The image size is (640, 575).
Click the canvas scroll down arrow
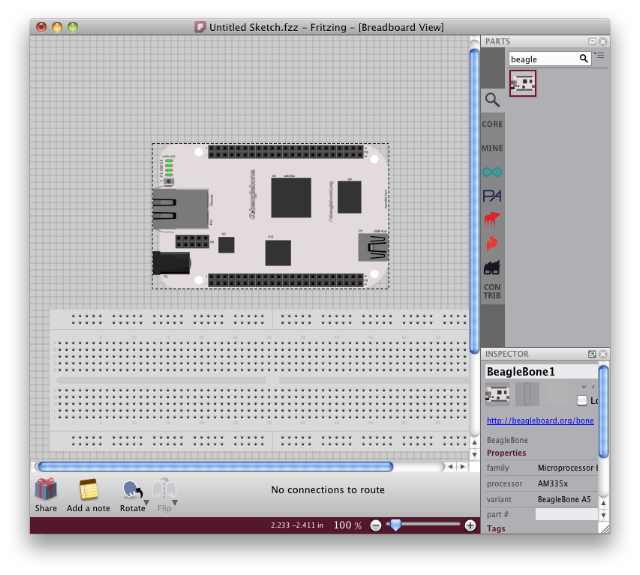[474, 455]
